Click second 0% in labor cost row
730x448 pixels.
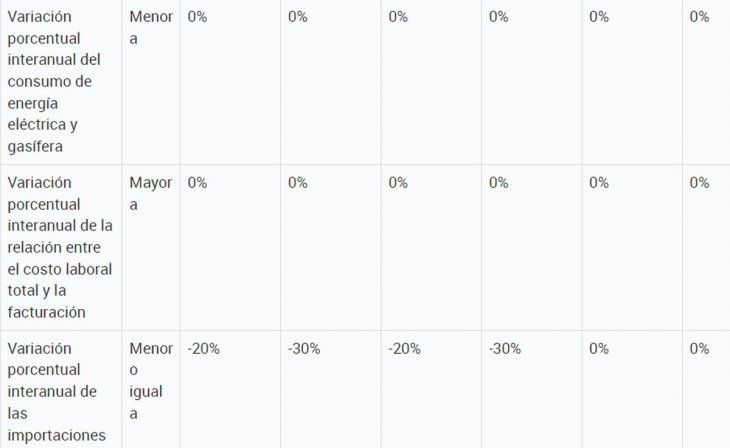[297, 183]
